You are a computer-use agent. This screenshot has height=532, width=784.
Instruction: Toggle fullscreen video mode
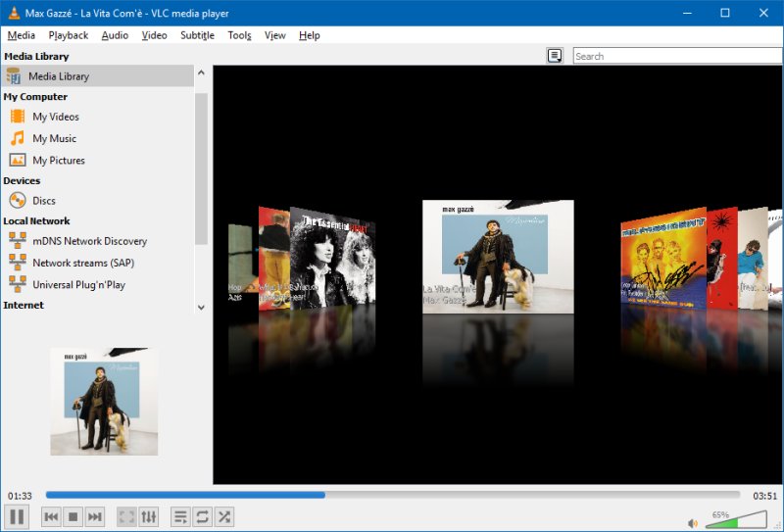pyautogui.click(x=126, y=516)
